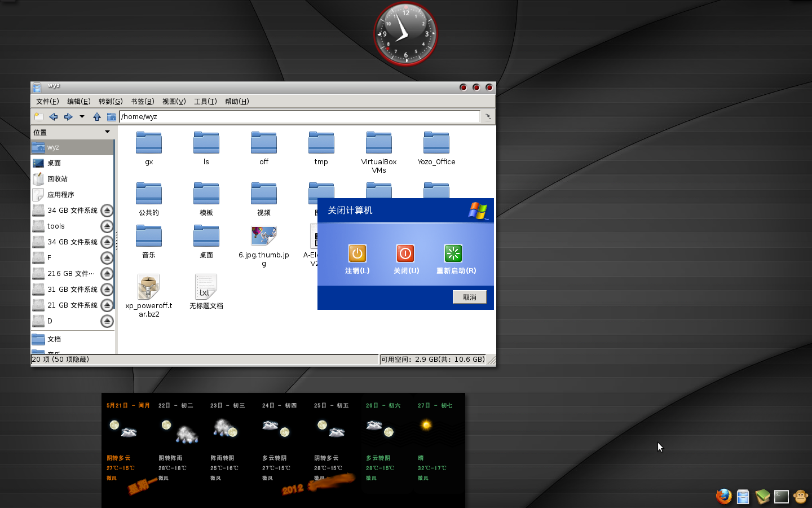Select the tmp folder
The image size is (812, 508).
pos(321,148)
